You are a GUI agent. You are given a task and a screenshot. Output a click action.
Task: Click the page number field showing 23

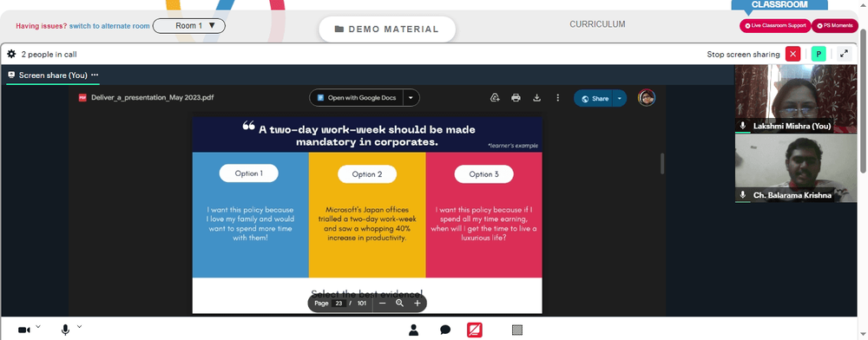point(339,303)
